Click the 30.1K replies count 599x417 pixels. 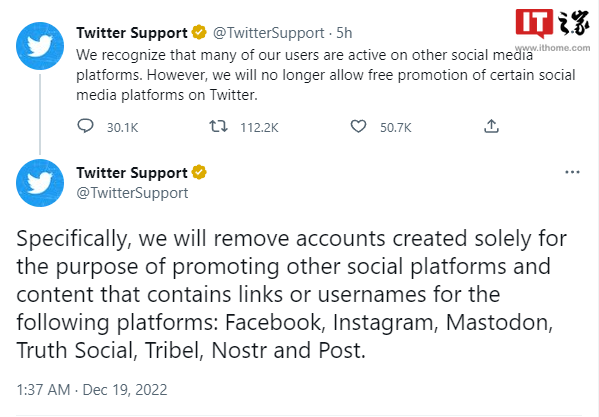pyautogui.click(x=122, y=128)
